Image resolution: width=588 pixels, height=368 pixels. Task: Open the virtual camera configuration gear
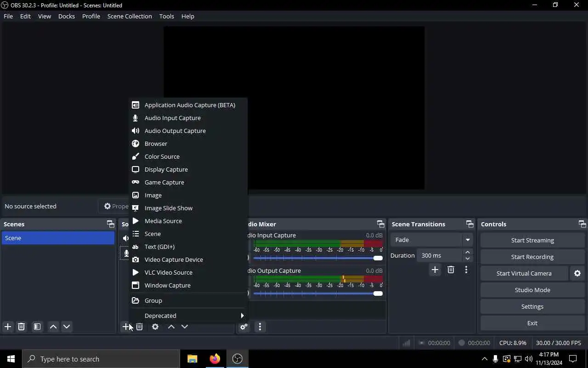point(577,273)
